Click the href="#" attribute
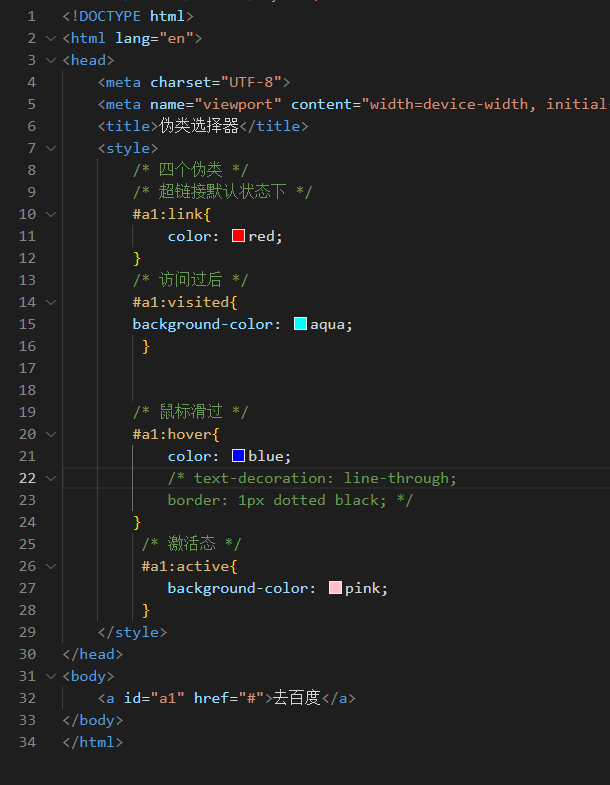610x785 pixels. point(229,698)
